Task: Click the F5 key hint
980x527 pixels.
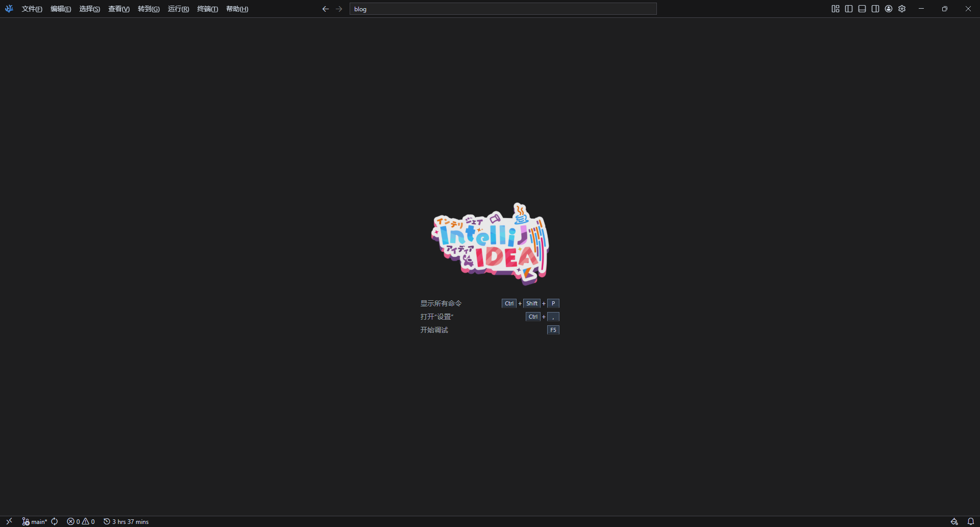Action: (x=553, y=330)
